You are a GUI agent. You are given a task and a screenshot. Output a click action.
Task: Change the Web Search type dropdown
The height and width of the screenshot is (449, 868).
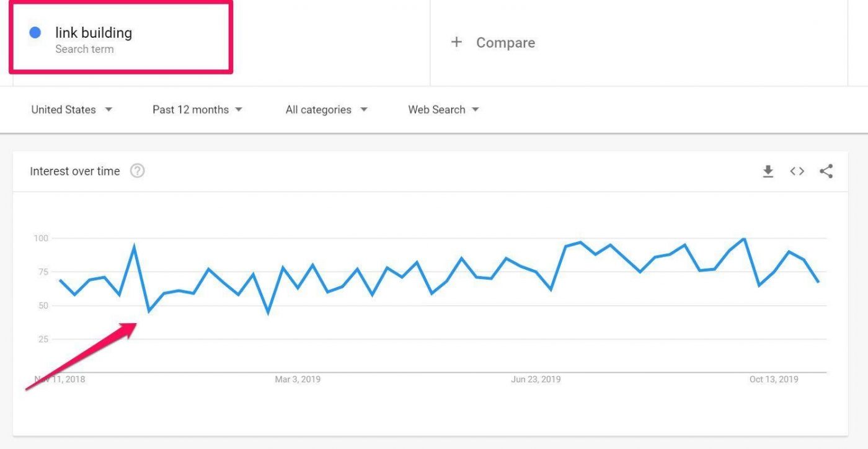pos(443,110)
